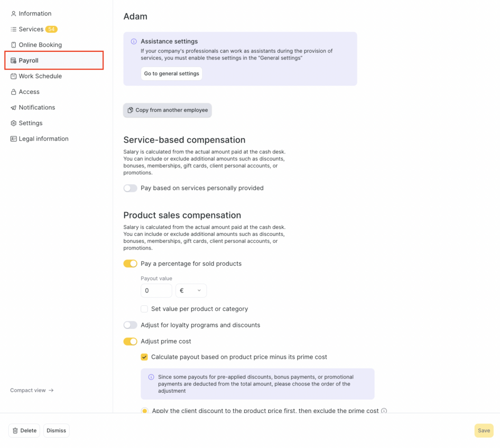Click Go to general settings button
This screenshot has width=500, height=448.
[x=171, y=74]
